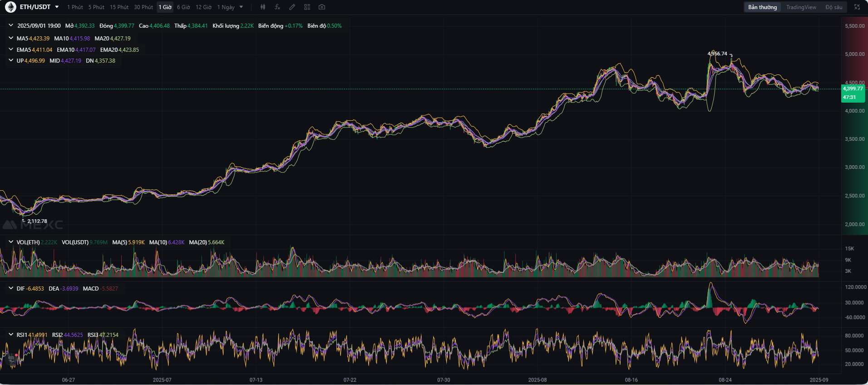Click the Mở open price 4,392.33

click(x=84, y=26)
